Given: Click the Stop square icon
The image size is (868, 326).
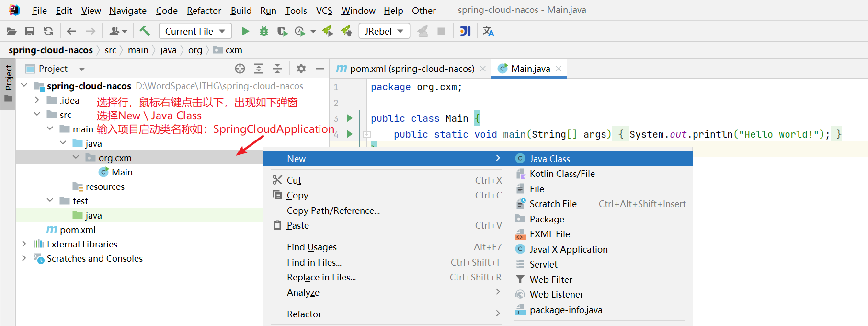Looking at the screenshot, I should (441, 31).
